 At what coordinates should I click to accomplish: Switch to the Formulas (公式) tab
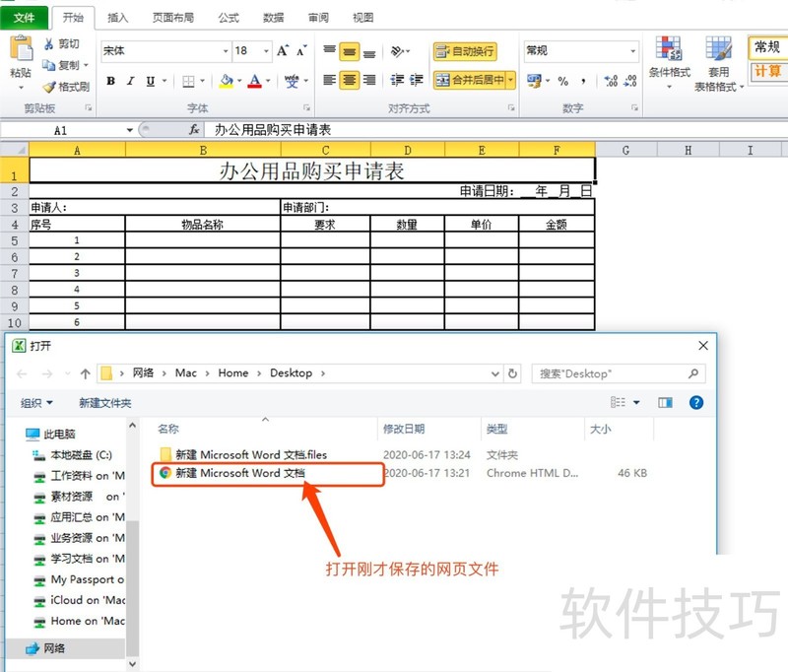[x=229, y=18]
